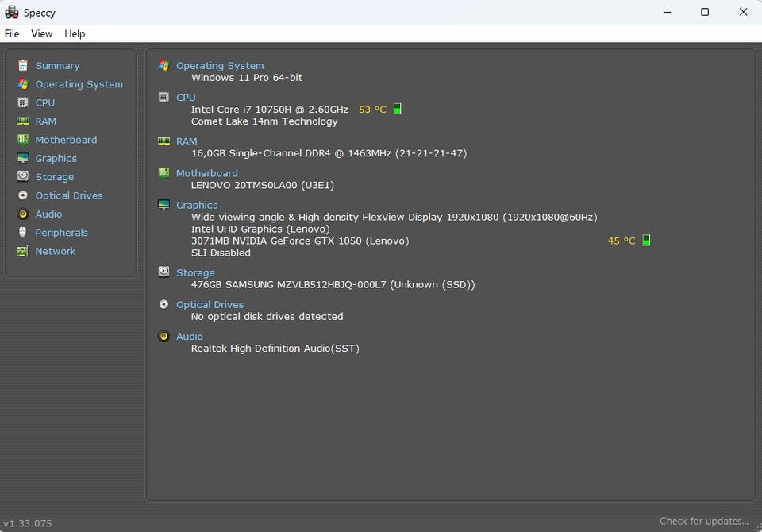Select Audio in the sidebar
Image resolution: width=762 pixels, height=532 pixels.
point(48,214)
